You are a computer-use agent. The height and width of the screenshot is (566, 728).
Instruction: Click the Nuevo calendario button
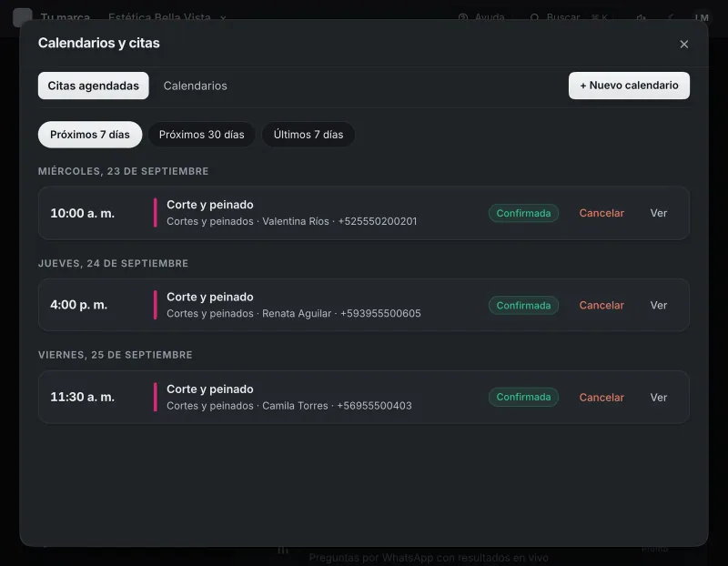(629, 86)
